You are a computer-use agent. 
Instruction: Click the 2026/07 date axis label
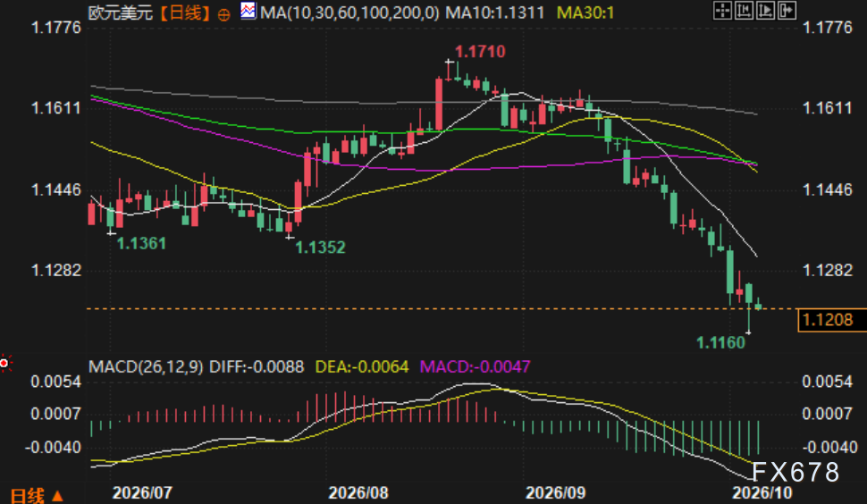coord(142,493)
